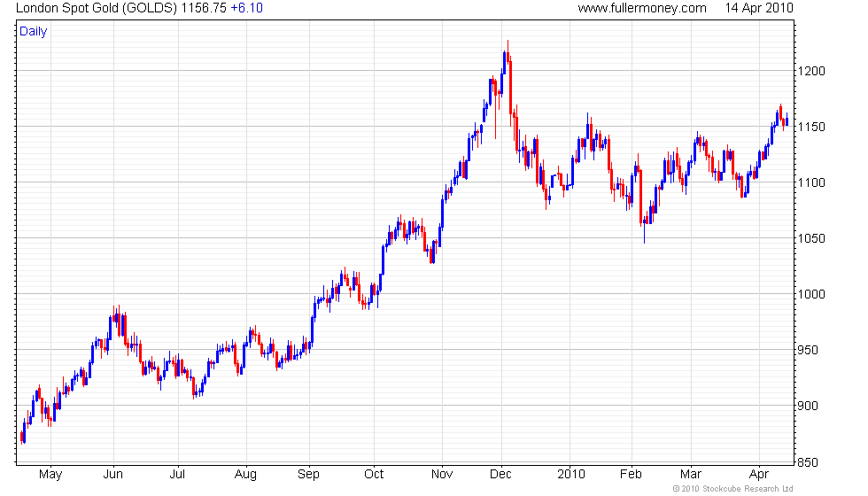
Task: Click the '2010' year label on axis
Action: click(570, 475)
